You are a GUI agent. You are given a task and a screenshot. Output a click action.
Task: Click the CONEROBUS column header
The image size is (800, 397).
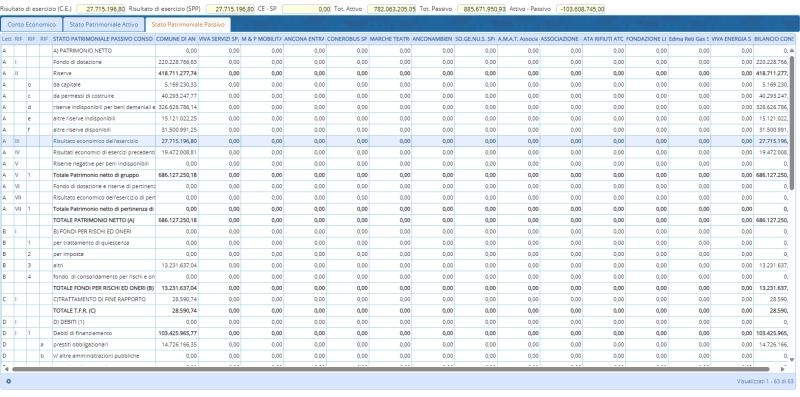pyautogui.click(x=347, y=39)
